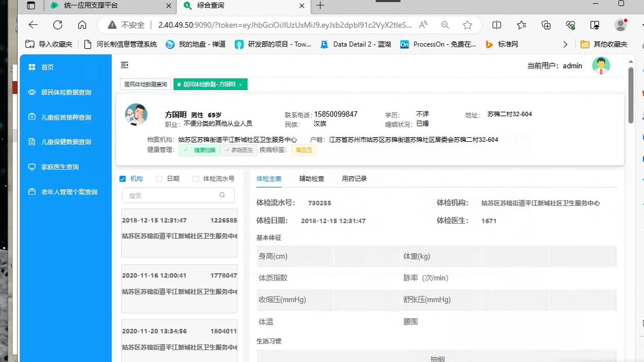Open the 研发部的项目 bookmark
This screenshot has height=362, width=644.
[x=273, y=44]
